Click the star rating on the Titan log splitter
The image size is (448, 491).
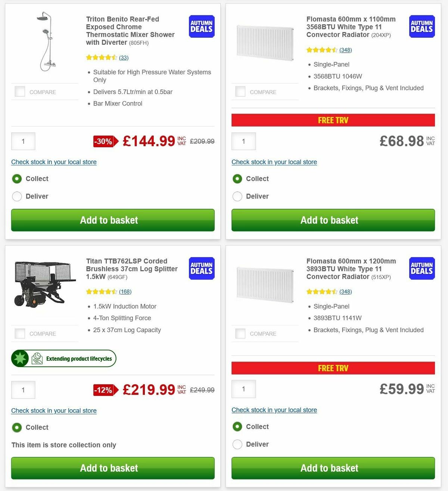(x=101, y=291)
